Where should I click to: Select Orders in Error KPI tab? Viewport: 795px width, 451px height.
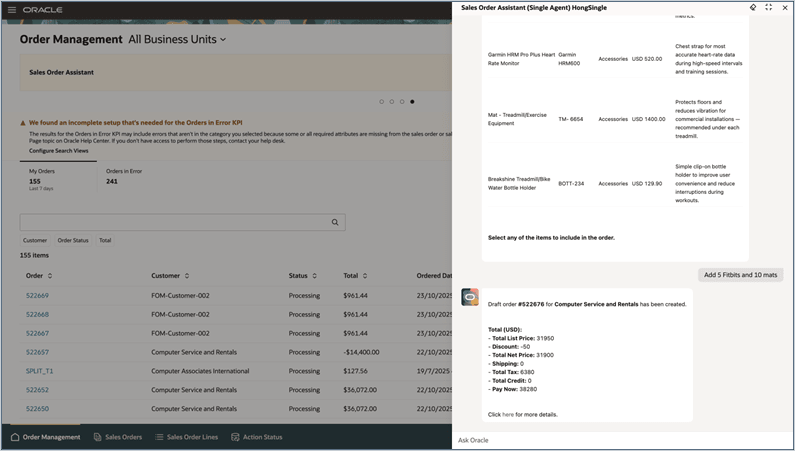click(x=124, y=176)
